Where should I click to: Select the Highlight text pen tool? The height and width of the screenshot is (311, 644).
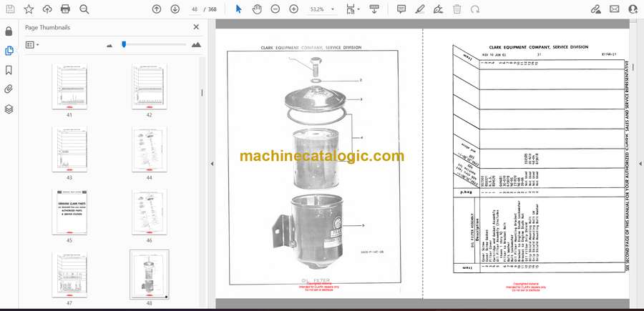point(420,9)
